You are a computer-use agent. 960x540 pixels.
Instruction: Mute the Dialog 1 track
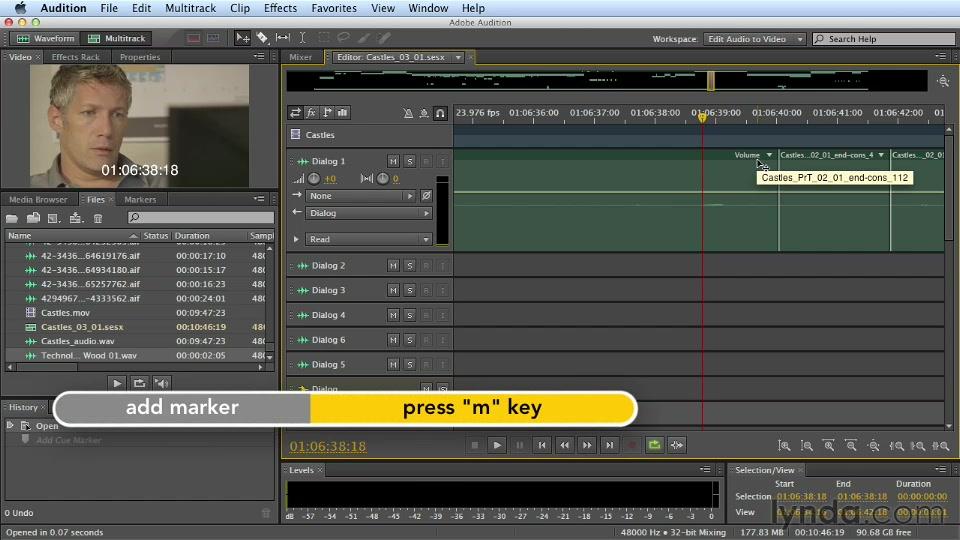click(x=393, y=161)
